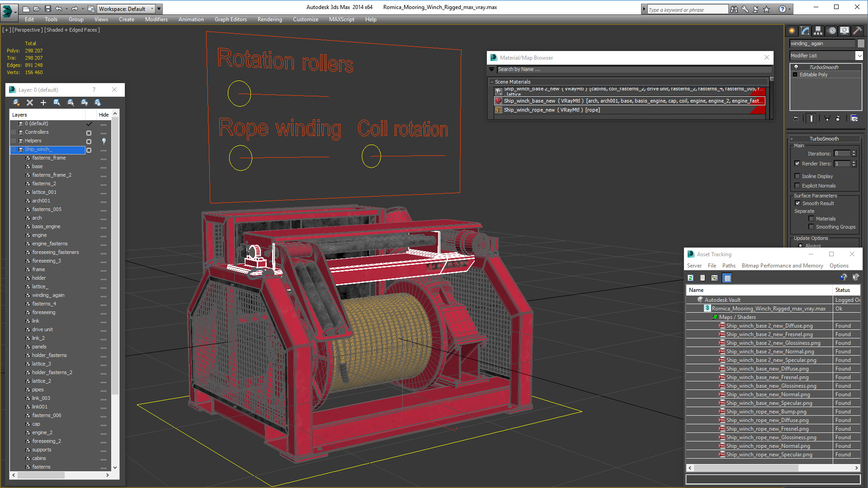Click Remove Modifier trash icon
868x488 pixels.
coord(838,118)
